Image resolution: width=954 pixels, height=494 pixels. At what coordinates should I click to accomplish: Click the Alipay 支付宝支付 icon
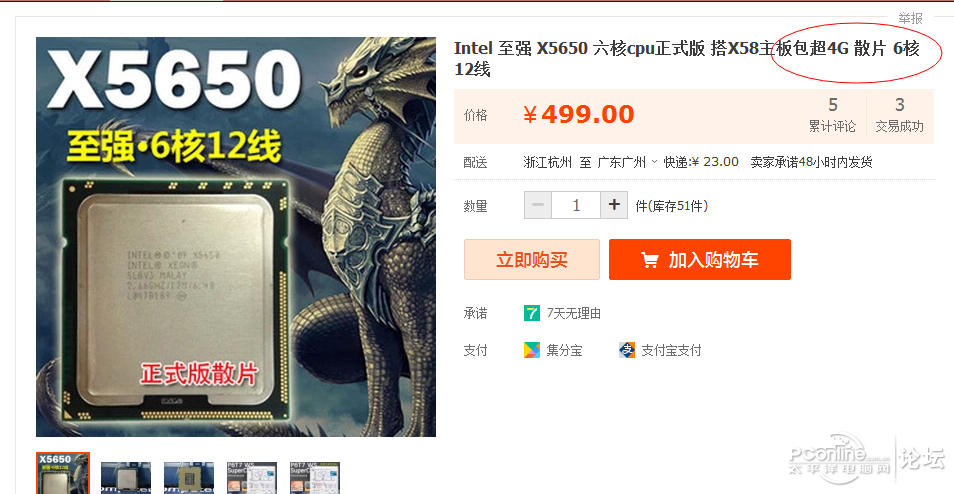click(x=627, y=350)
